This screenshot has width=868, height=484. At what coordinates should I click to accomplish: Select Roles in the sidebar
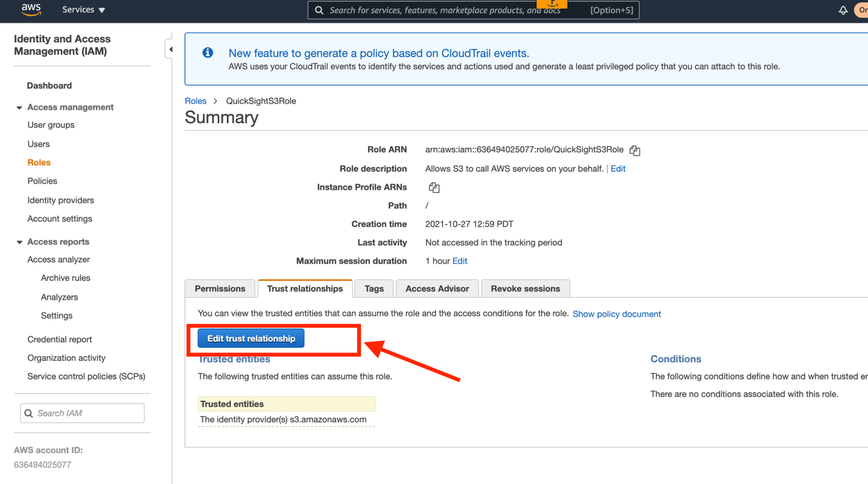39,162
